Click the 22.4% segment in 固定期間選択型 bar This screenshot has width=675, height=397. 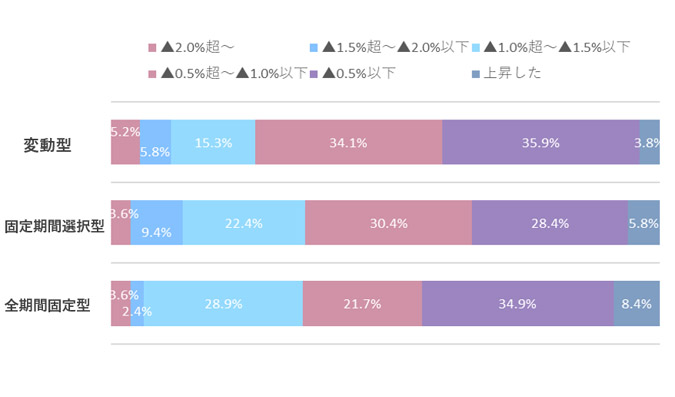pyautogui.click(x=244, y=223)
